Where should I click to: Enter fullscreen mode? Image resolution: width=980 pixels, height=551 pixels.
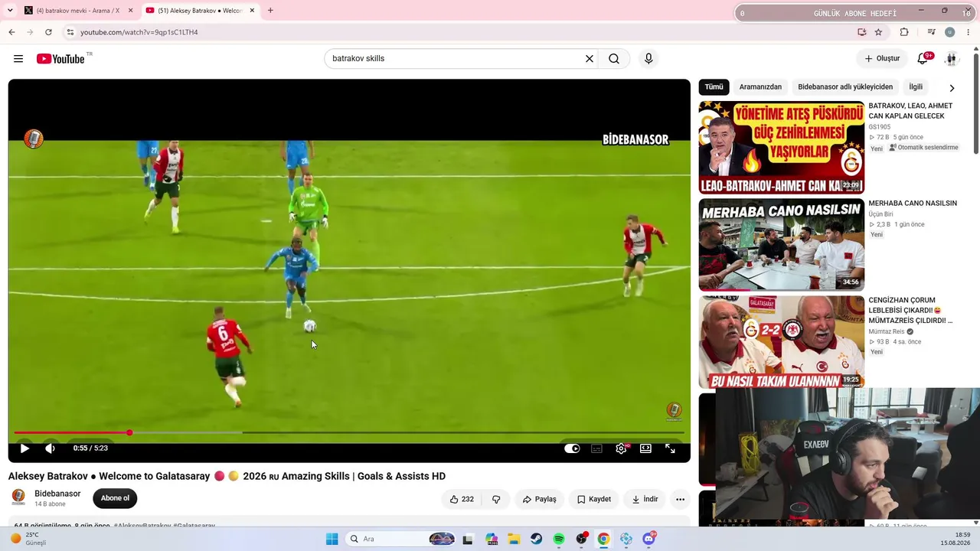(670, 448)
